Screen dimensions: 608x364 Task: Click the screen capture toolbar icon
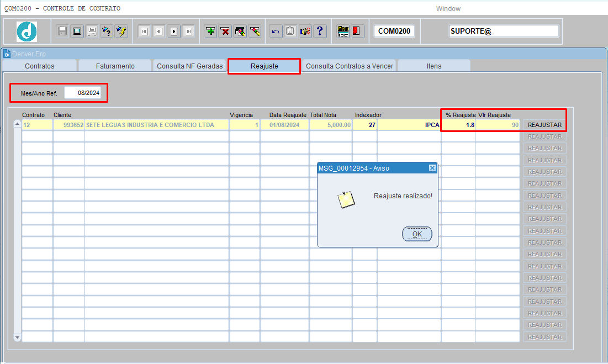pos(77,31)
